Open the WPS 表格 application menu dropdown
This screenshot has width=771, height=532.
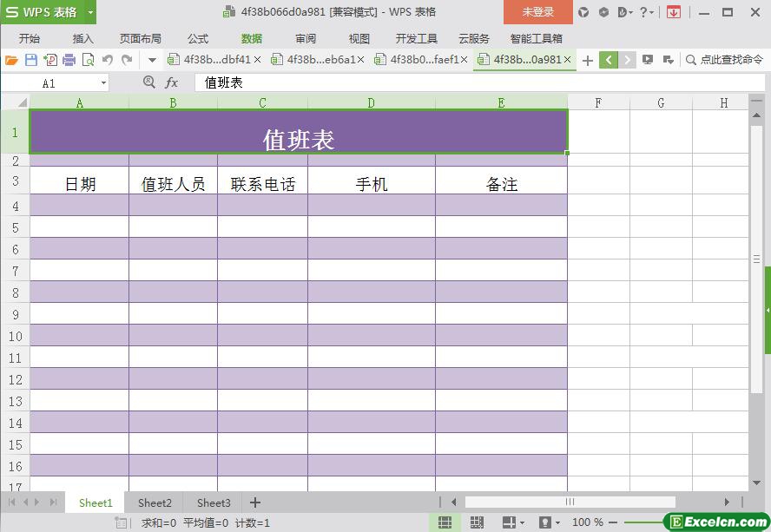[x=90, y=12]
